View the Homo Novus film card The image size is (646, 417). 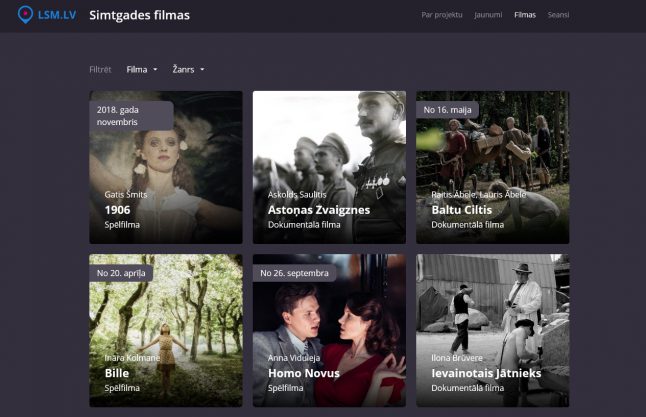329,330
